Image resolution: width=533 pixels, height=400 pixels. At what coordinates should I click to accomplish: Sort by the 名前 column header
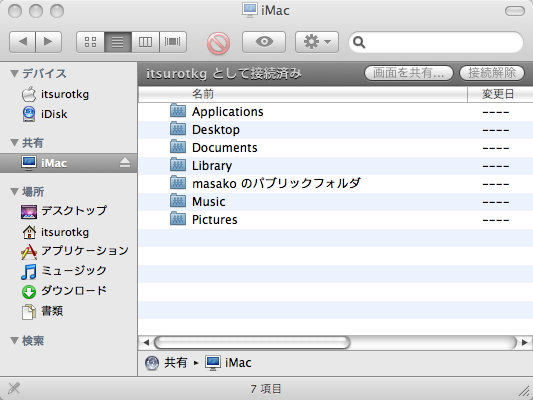tap(303, 94)
